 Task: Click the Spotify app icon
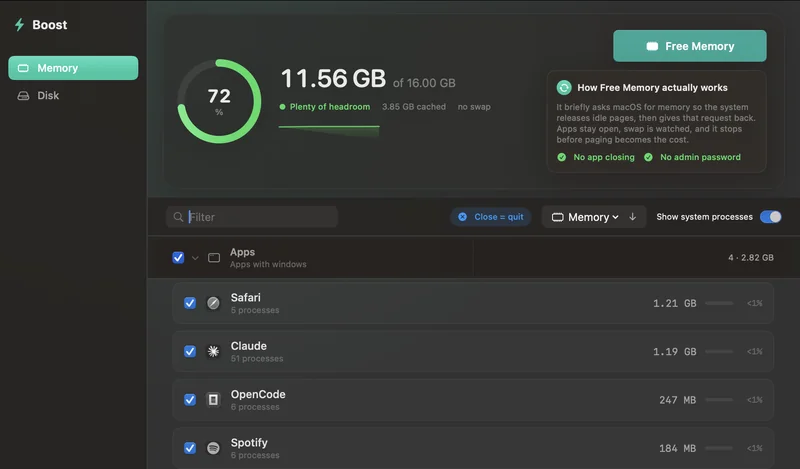213,448
